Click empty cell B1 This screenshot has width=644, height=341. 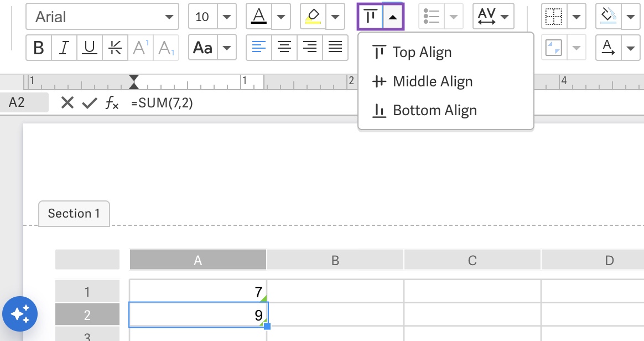tap(335, 291)
